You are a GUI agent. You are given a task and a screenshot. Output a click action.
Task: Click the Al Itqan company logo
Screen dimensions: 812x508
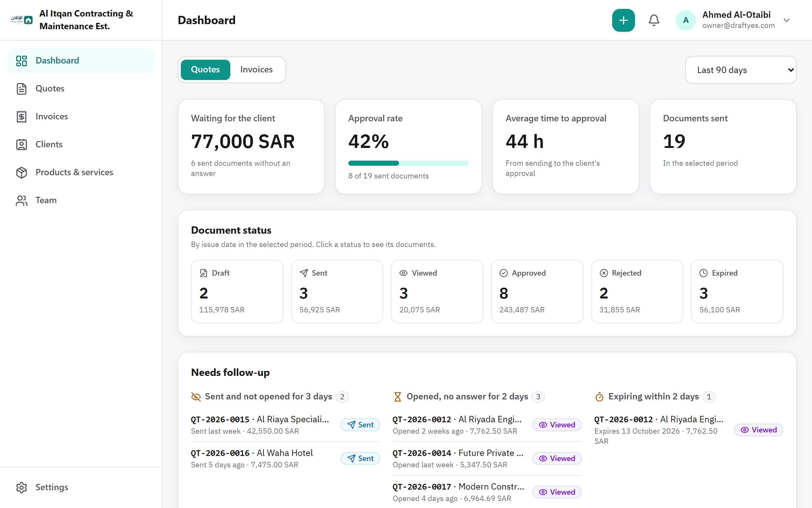(22, 20)
